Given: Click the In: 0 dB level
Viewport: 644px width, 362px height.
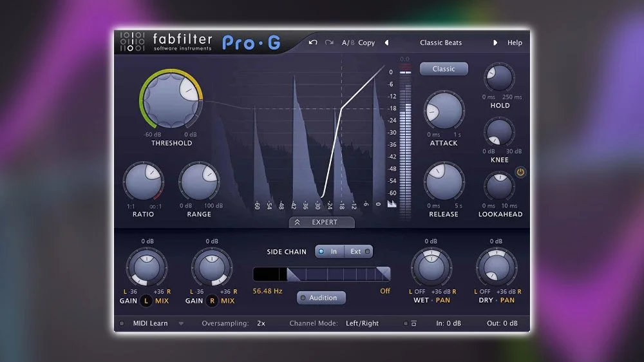Looking at the screenshot, I should coord(448,323).
